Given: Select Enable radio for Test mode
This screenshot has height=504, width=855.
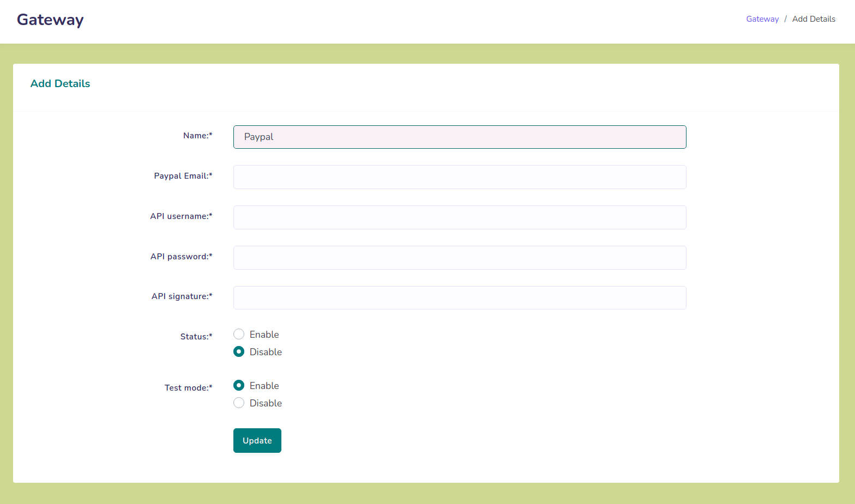Looking at the screenshot, I should coord(239,385).
